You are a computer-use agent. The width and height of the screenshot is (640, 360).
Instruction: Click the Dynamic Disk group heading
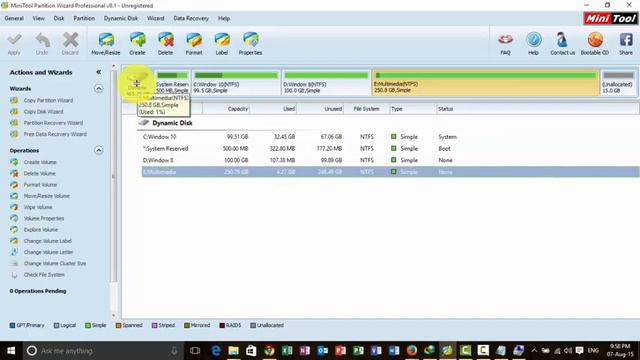point(172,123)
